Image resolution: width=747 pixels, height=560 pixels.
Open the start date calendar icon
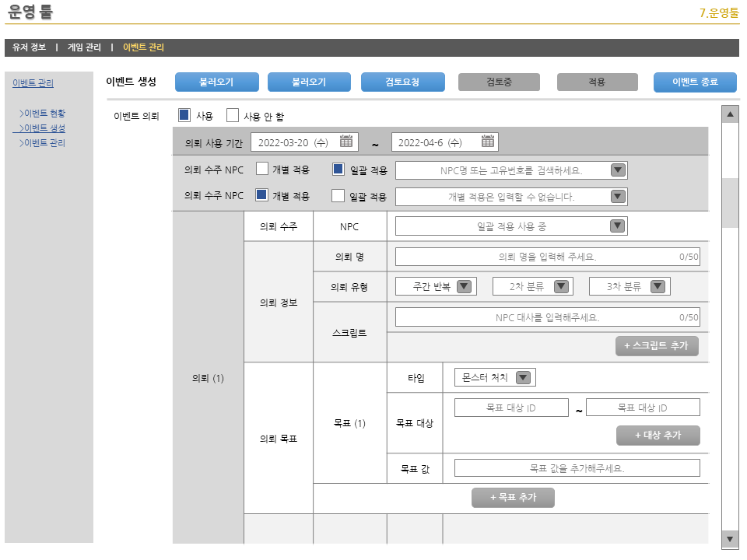(346, 142)
